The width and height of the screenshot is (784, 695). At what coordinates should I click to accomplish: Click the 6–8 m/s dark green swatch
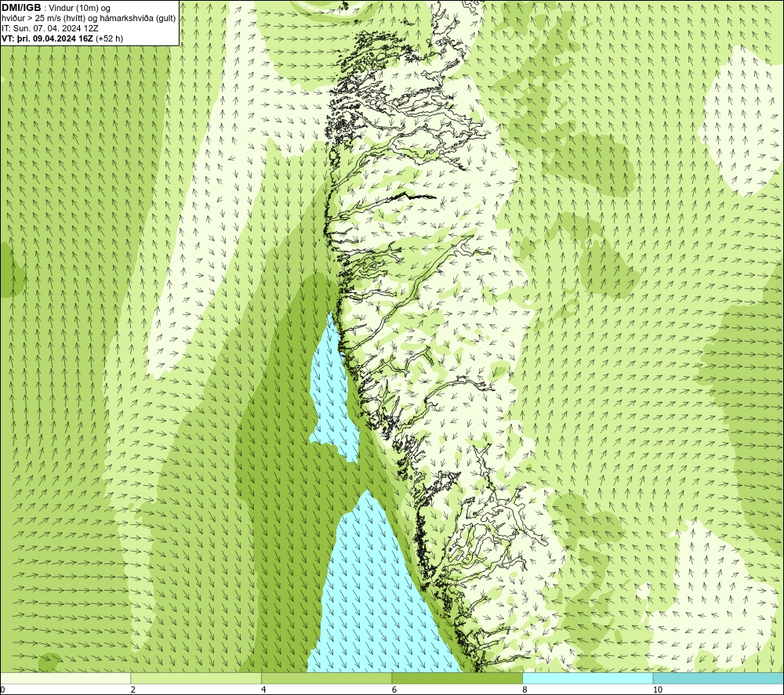(x=457, y=678)
